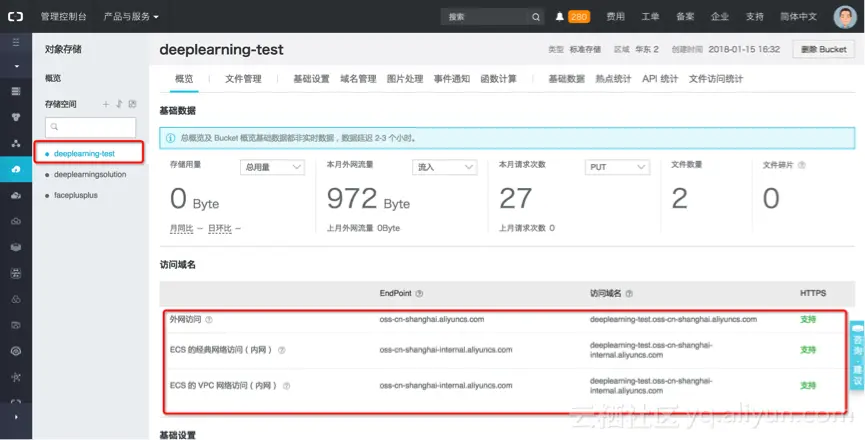Open the 简体中文 language selector
This screenshot has width=865, height=440.
pyautogui.click(x=798, y=17)
